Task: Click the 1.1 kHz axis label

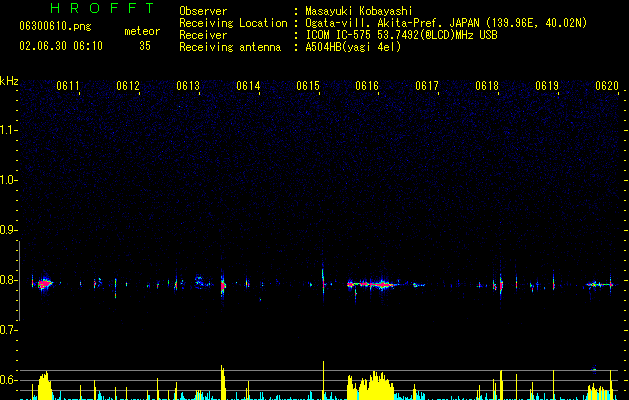Action: pos(8,130)
